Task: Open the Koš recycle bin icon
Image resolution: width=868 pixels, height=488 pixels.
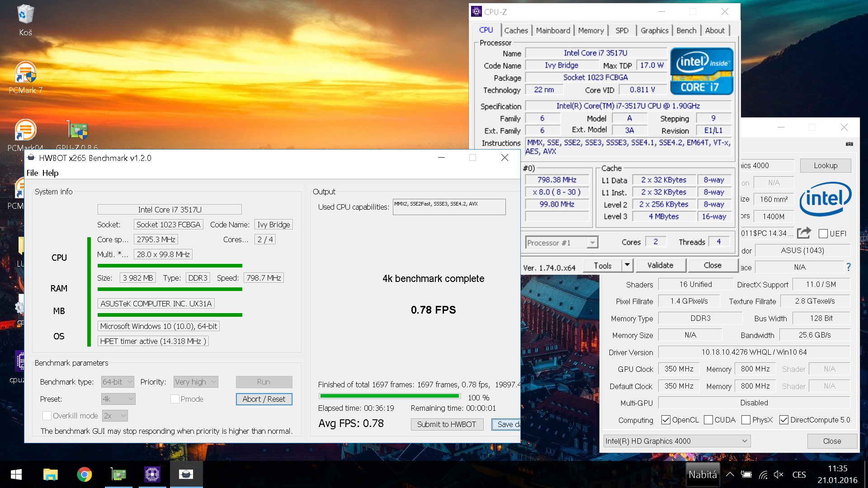Action: [25, 20]
